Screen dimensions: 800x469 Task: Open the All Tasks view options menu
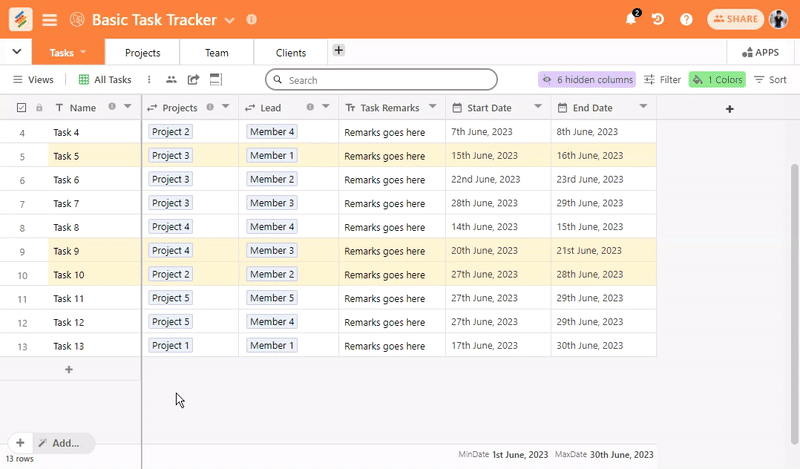(149, 80)
